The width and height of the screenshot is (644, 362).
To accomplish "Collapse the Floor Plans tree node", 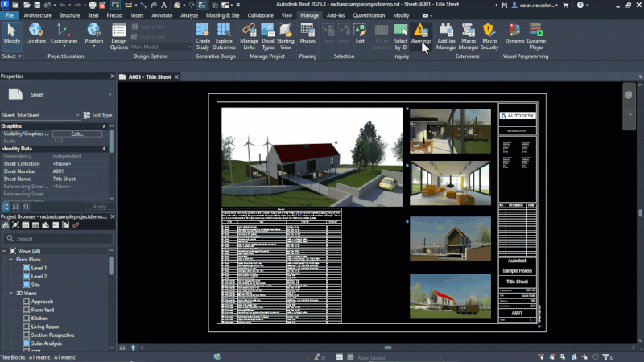I will coord(11,260).
